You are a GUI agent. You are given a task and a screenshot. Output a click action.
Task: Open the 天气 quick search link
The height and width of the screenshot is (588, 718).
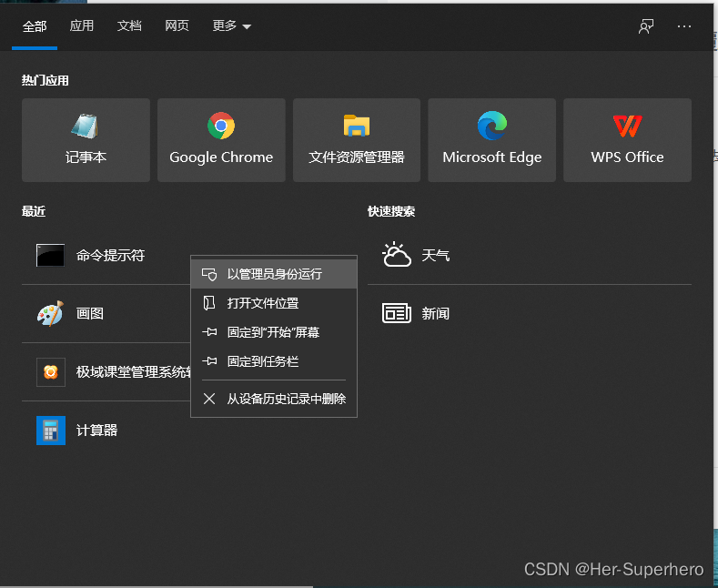click(x=529, y=255)
